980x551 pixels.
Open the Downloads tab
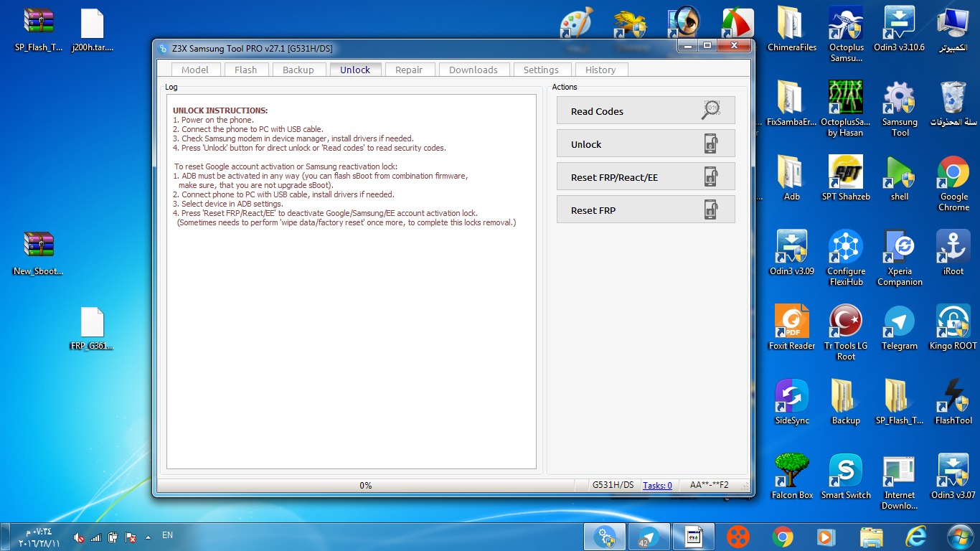(473, 70)
